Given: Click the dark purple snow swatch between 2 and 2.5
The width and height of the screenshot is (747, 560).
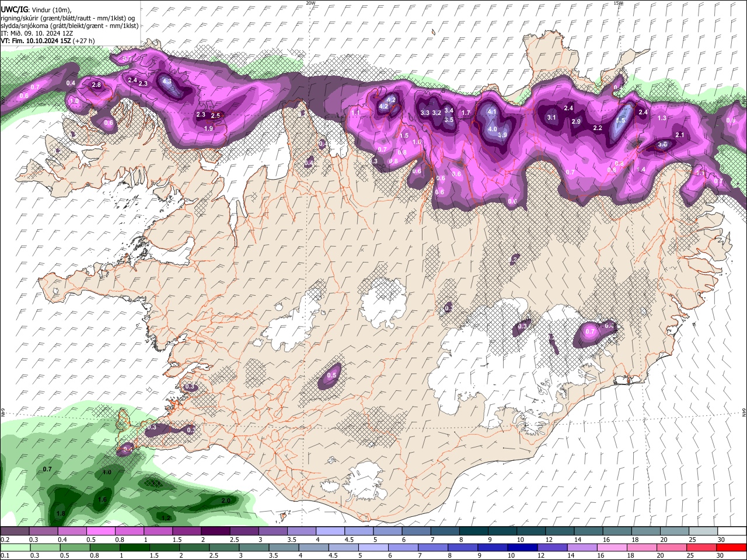Looking at the screenshot, I should 215,531.
